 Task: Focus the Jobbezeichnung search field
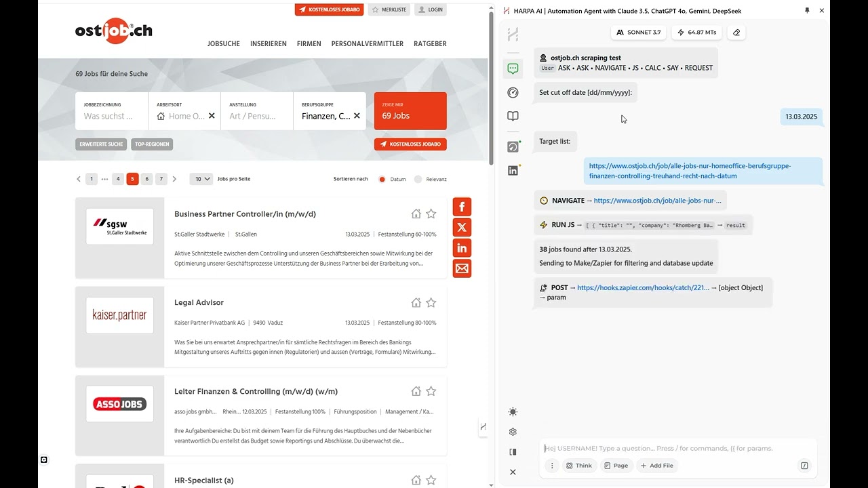pos(111,111)
